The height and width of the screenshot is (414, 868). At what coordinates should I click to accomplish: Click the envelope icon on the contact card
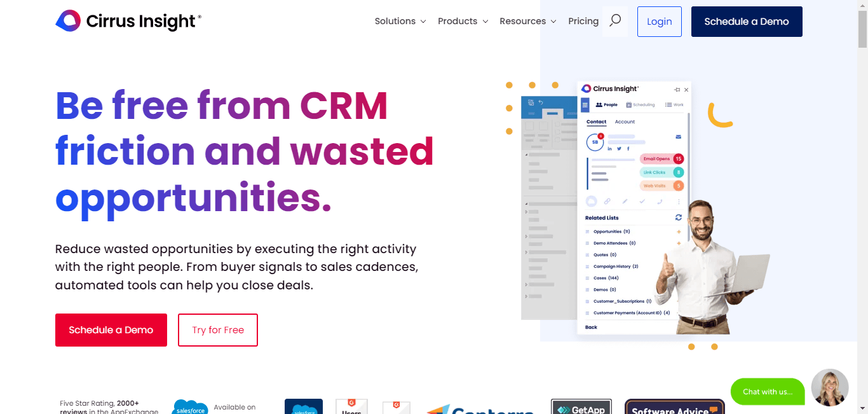(678, 137)
